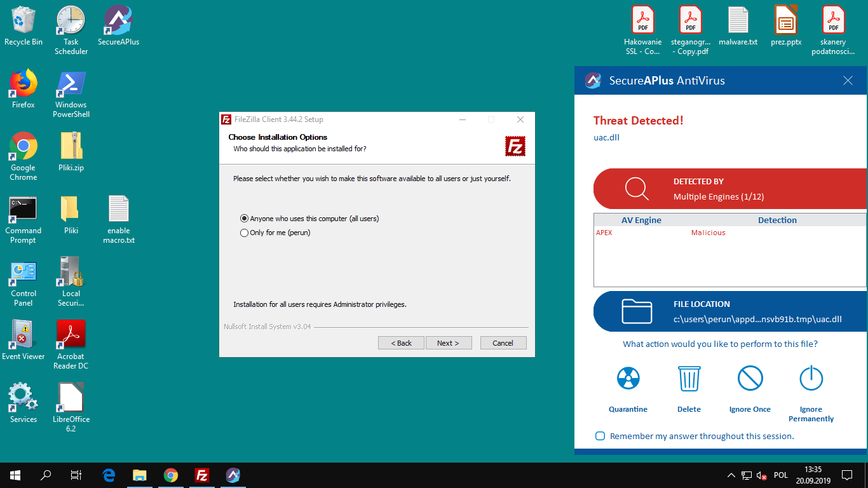The image size is (868, 488).
Task: Select the malware.txt desktop file
Action: pos(738,26)
